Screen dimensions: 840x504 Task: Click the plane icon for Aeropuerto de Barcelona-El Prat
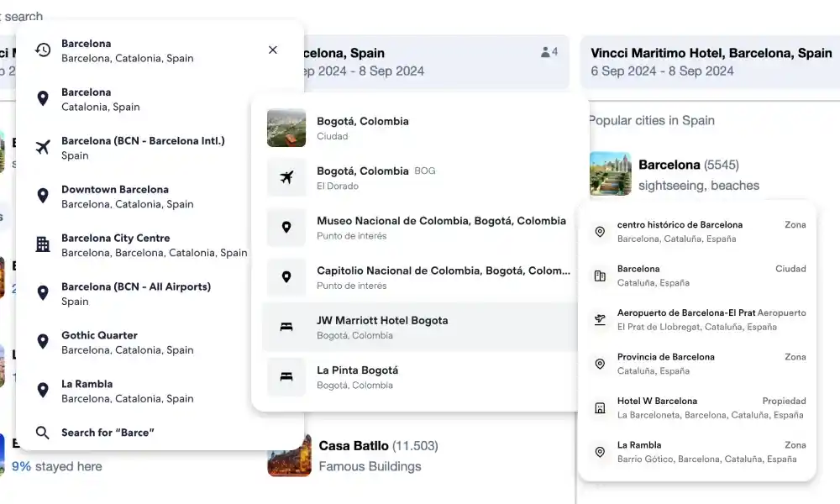coord(600,319)
